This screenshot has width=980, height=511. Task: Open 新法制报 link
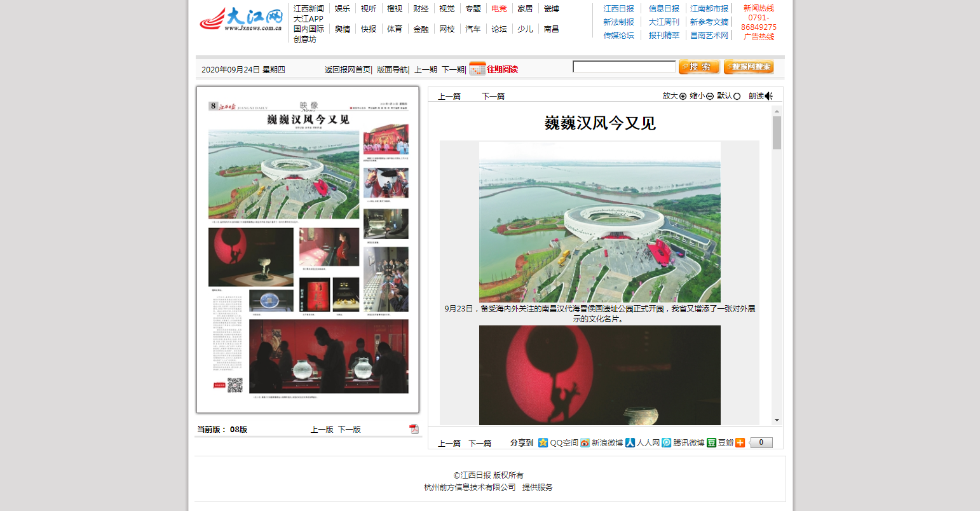click(x=619, y=22)
